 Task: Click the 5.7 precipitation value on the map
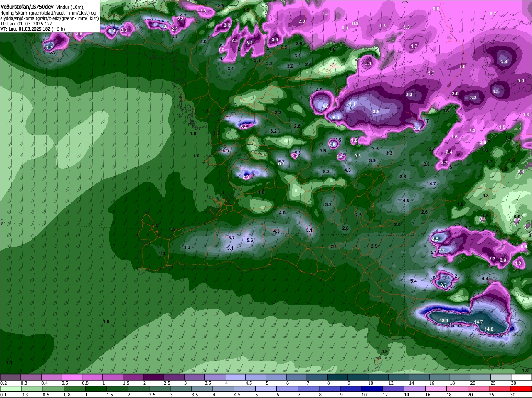pyautogui.click(x=232, y=238)
